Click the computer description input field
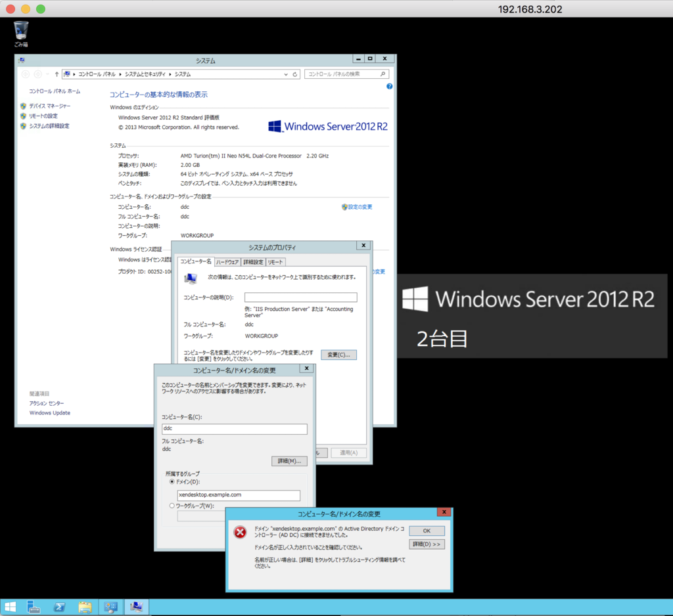This screenshot has width=673, height=616. [301, 297]
